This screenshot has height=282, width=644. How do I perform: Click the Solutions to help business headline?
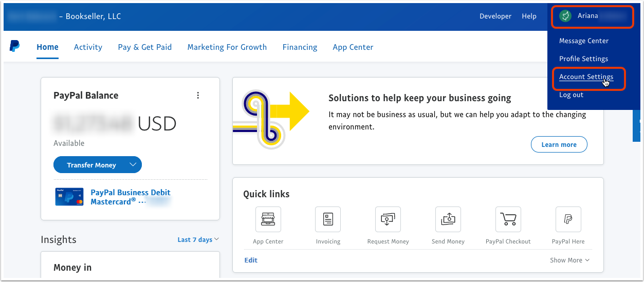click(x=420, y=98)
